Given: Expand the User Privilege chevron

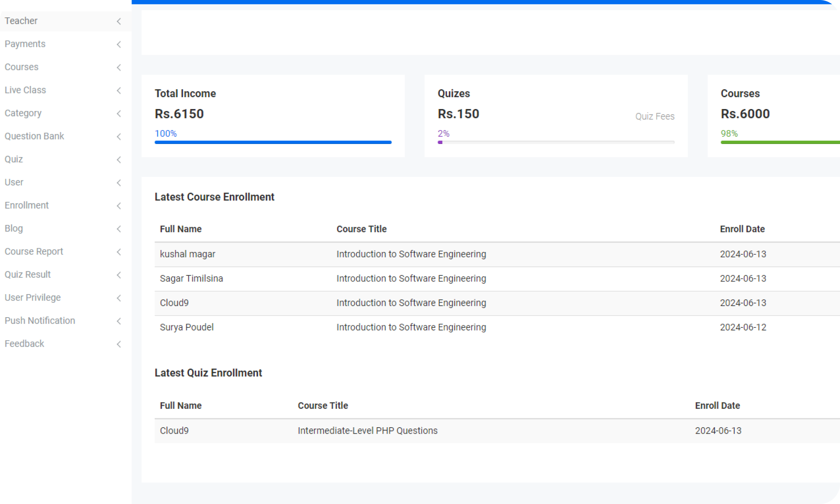Looking at the screenshot, I should pos(119,298).
